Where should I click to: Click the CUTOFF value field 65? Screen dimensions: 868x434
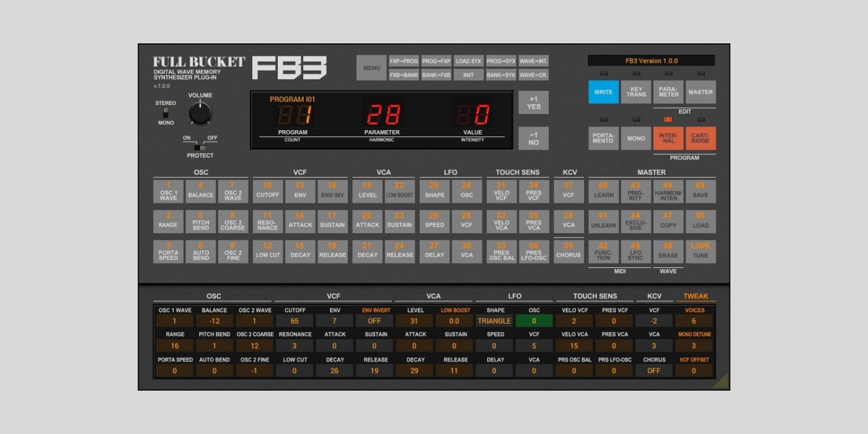pyautogui.click(x=294, y=321)
